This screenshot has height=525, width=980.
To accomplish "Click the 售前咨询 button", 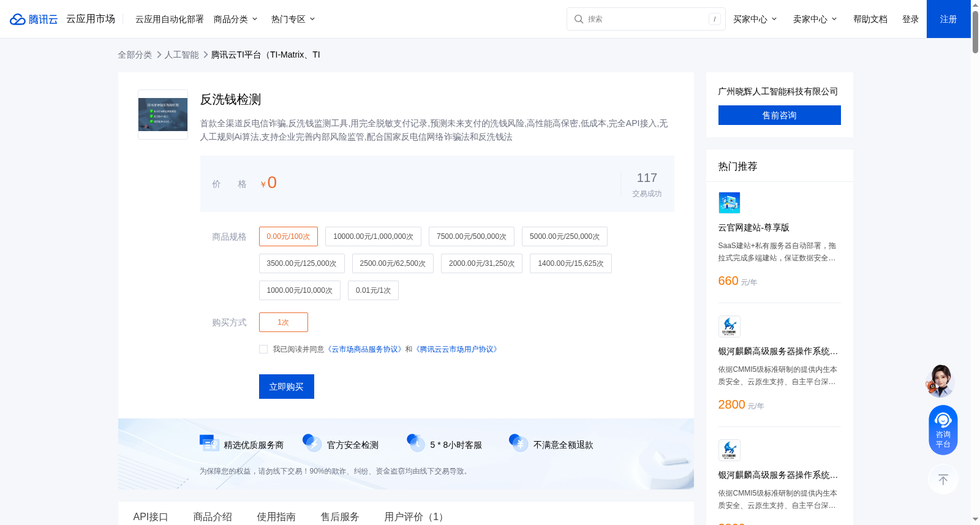I will point(780,115).
